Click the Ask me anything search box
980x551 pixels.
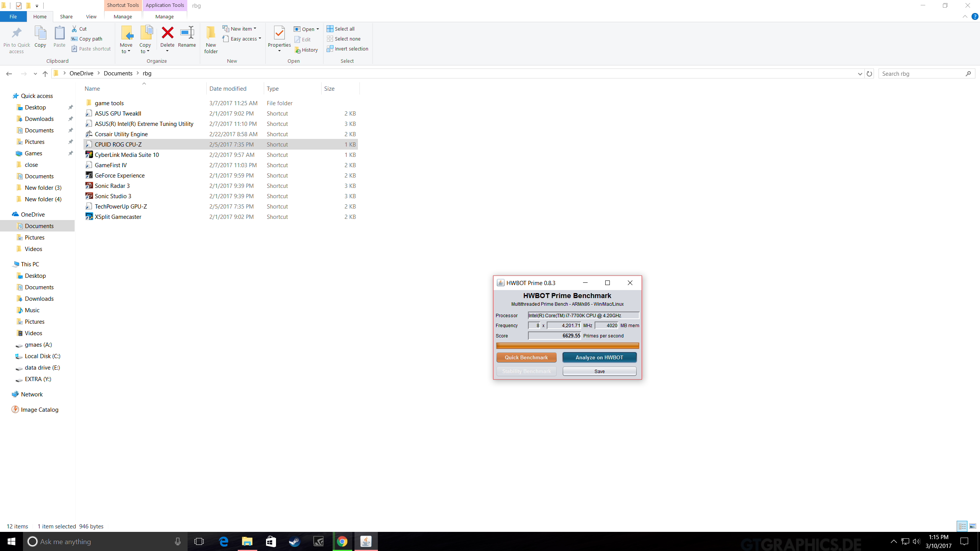pos(105,541)
